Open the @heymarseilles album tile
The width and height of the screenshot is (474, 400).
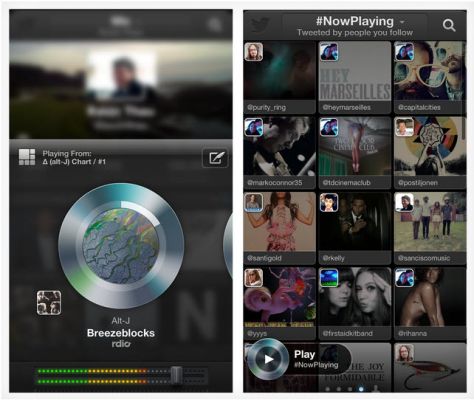355,77
